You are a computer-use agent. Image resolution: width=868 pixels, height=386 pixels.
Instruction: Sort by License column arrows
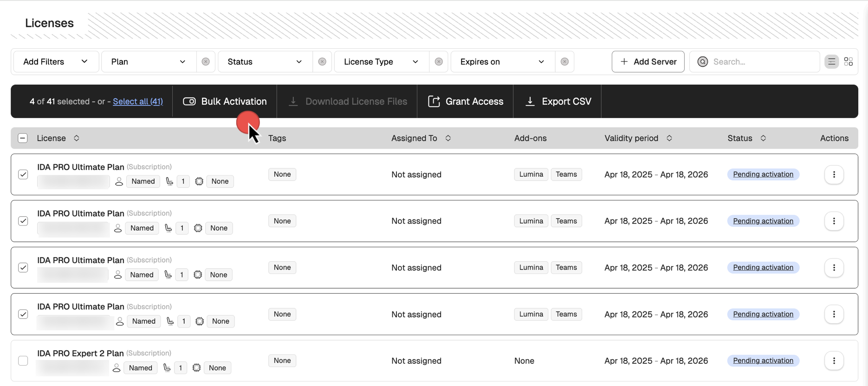click(x=77, y=138)
